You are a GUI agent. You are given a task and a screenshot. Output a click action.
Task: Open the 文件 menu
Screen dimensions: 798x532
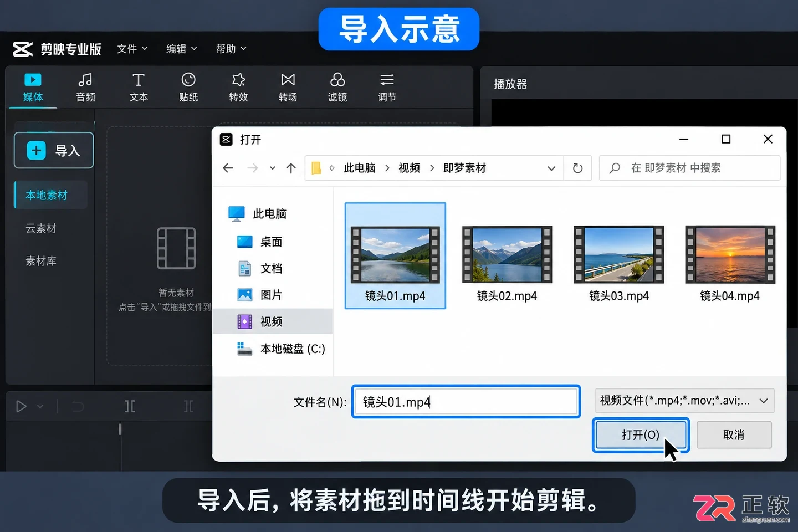[132, 49]
